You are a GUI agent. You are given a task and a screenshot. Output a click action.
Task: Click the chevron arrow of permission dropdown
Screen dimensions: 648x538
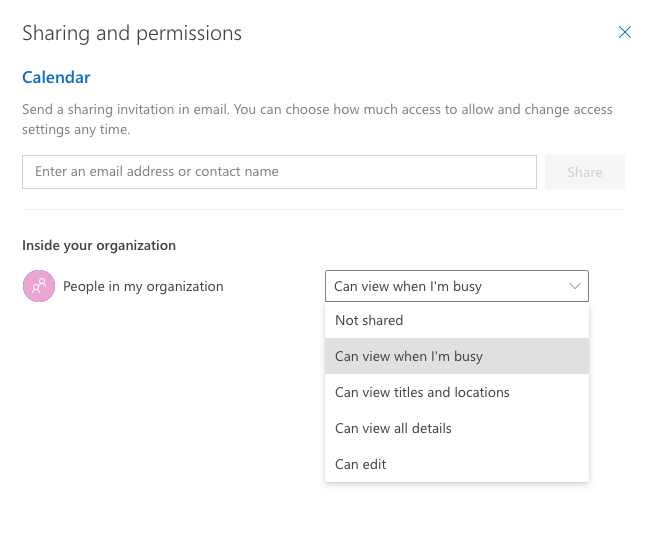(575, 286)
